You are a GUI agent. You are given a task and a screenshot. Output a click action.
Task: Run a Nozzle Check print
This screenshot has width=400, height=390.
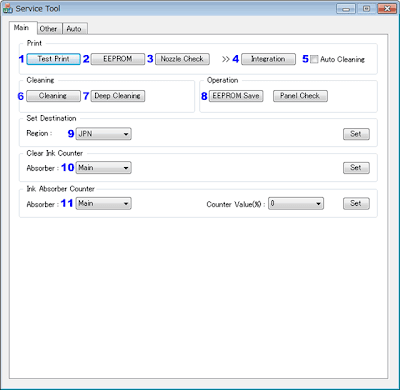pos(182,59)
